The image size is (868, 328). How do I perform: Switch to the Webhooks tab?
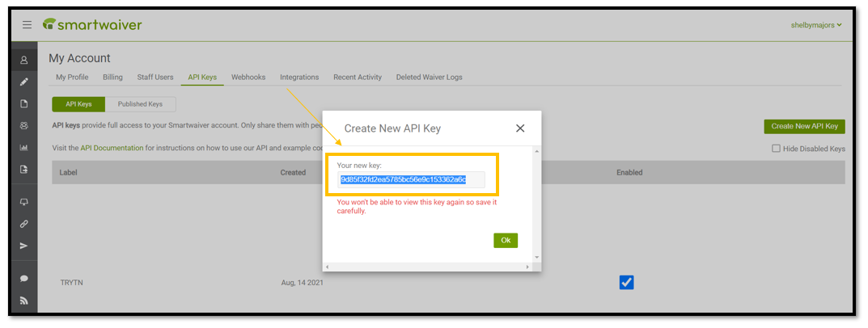[248, 77]
